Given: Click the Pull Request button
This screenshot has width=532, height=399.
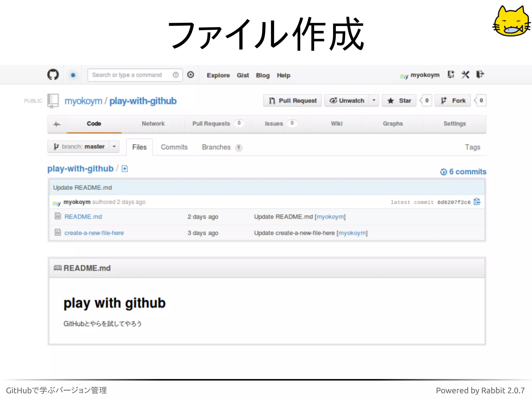Looking at the screenshot, I should coord(292,101).
